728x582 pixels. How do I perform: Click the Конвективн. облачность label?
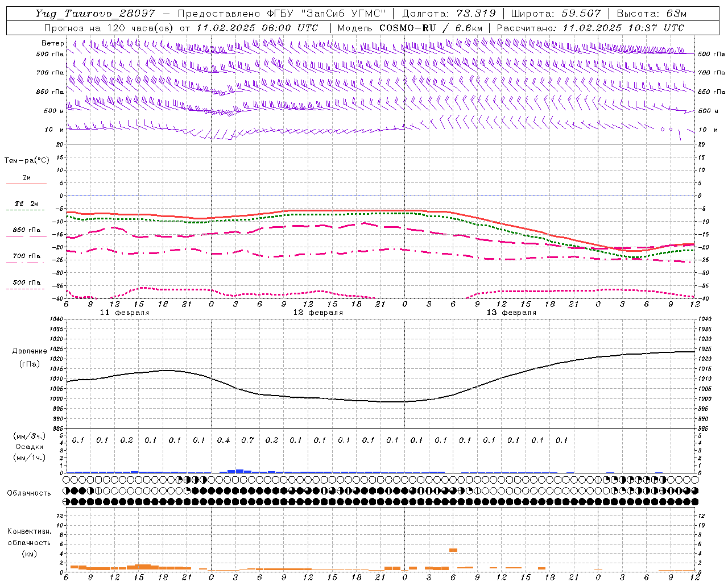[x=29, y=537]
